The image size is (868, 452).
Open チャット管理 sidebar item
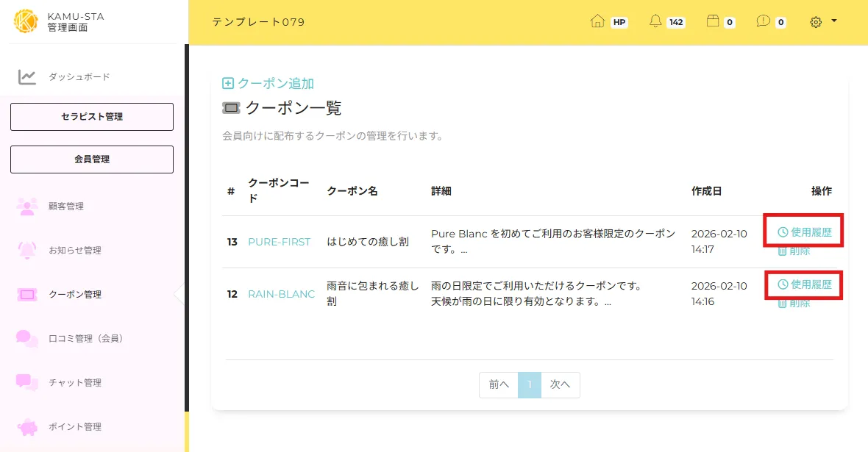tap(74, 383)
